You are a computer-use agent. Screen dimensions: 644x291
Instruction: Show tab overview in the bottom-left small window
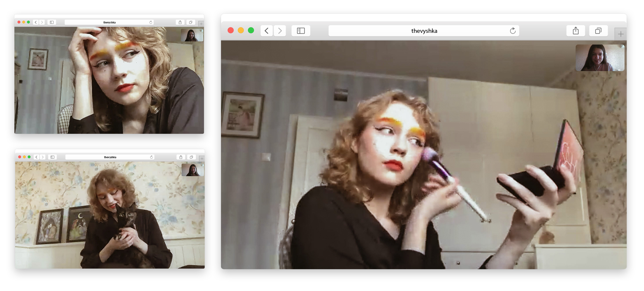pos(191,157)
